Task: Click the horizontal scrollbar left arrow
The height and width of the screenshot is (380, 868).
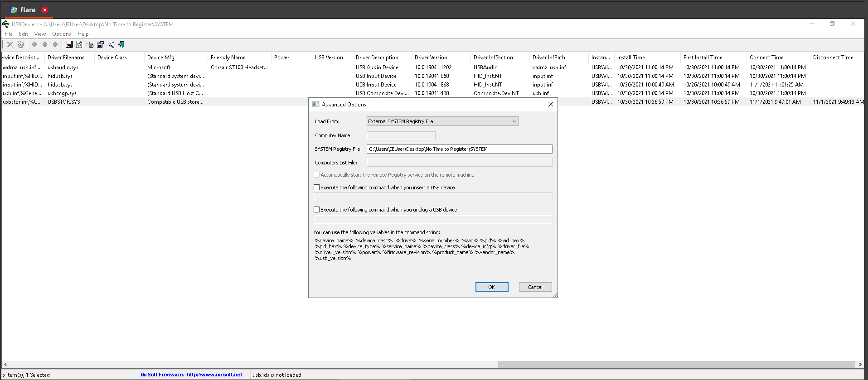Action: pos(5,364)
